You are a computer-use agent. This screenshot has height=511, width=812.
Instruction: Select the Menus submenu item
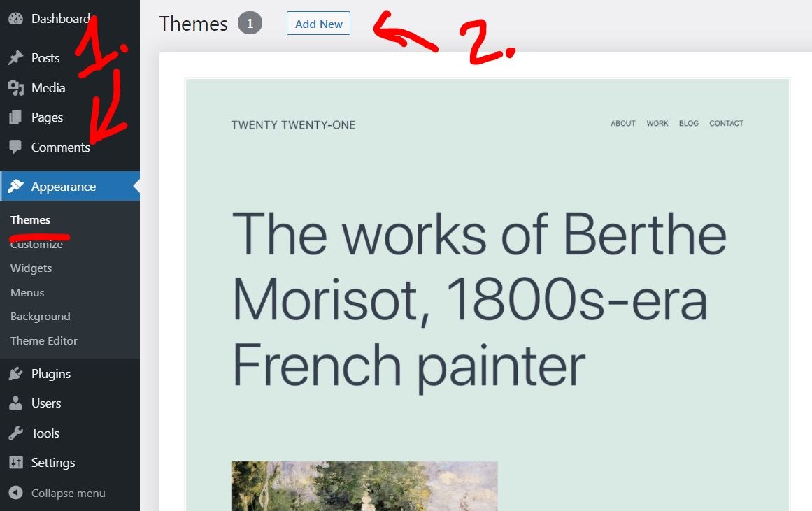point(27,293)
